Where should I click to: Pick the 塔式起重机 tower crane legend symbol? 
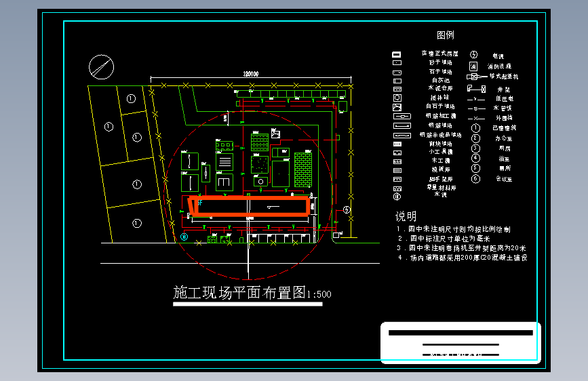[x=477, y=77]
